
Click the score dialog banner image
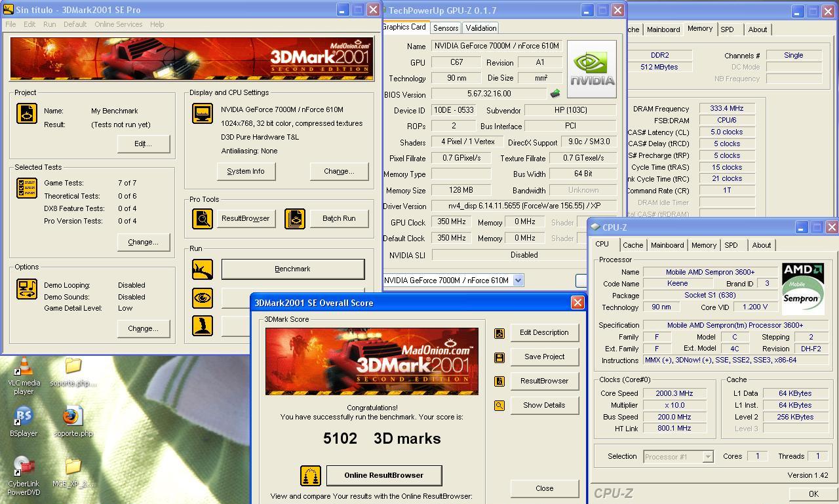coord(372,361)
